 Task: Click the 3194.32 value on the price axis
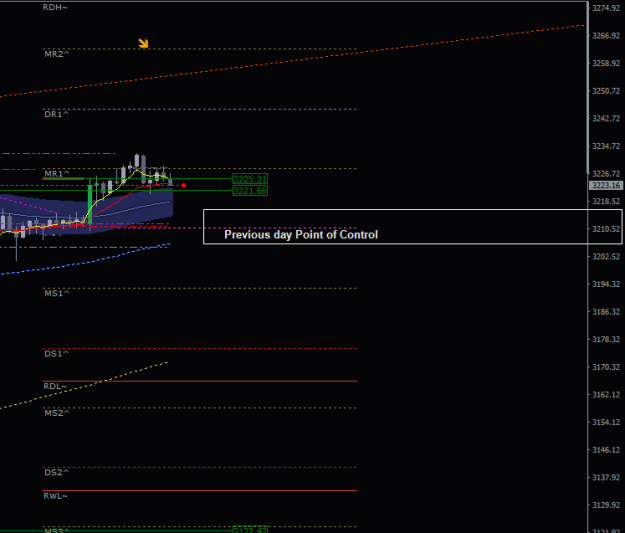[606, 284]
